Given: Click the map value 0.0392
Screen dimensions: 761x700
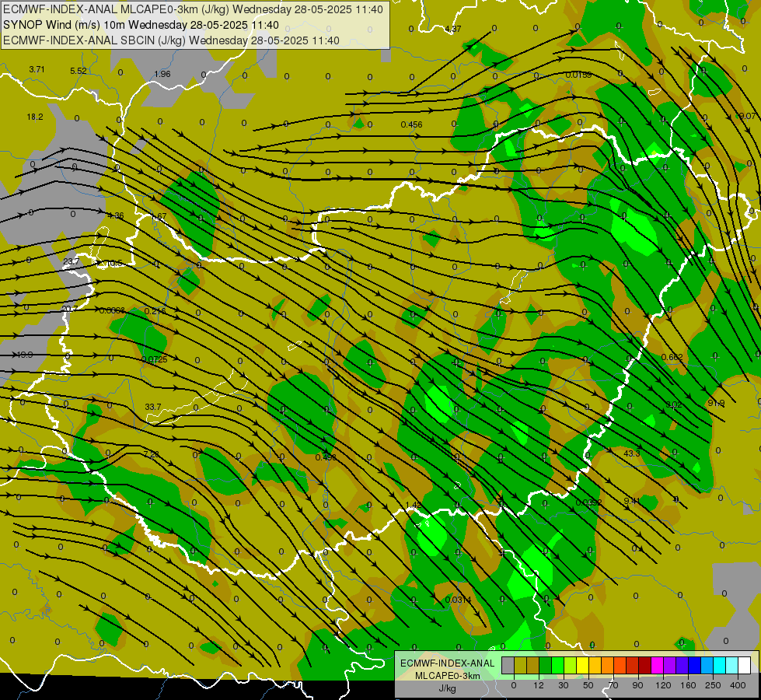Looking at the screenshot, I should tap(588, 502).
